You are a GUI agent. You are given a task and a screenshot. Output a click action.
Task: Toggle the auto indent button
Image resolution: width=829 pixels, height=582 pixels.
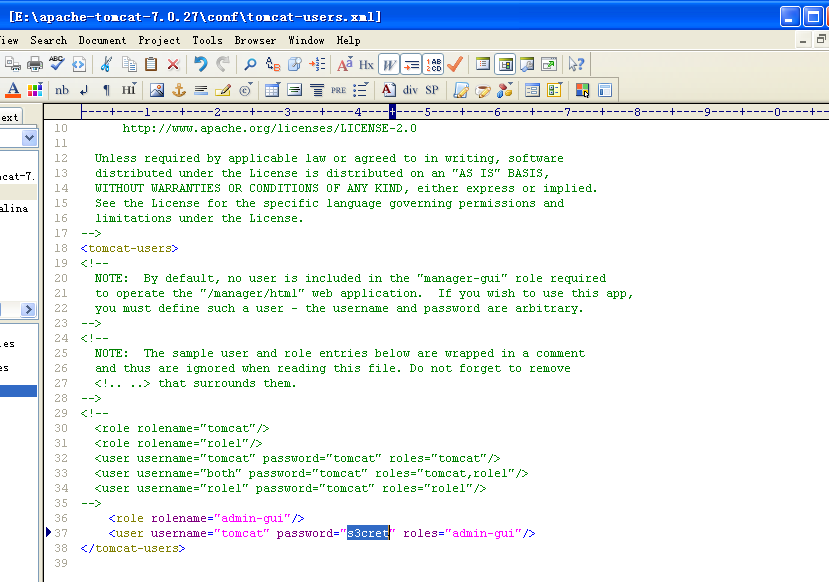click(411, 64)
